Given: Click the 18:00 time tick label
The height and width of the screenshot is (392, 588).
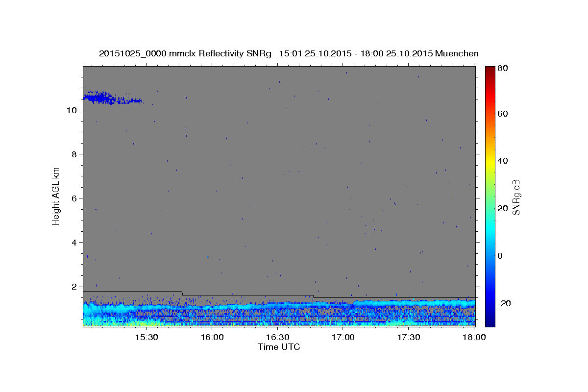Looking at the screenshot, I should coord(474,338).
